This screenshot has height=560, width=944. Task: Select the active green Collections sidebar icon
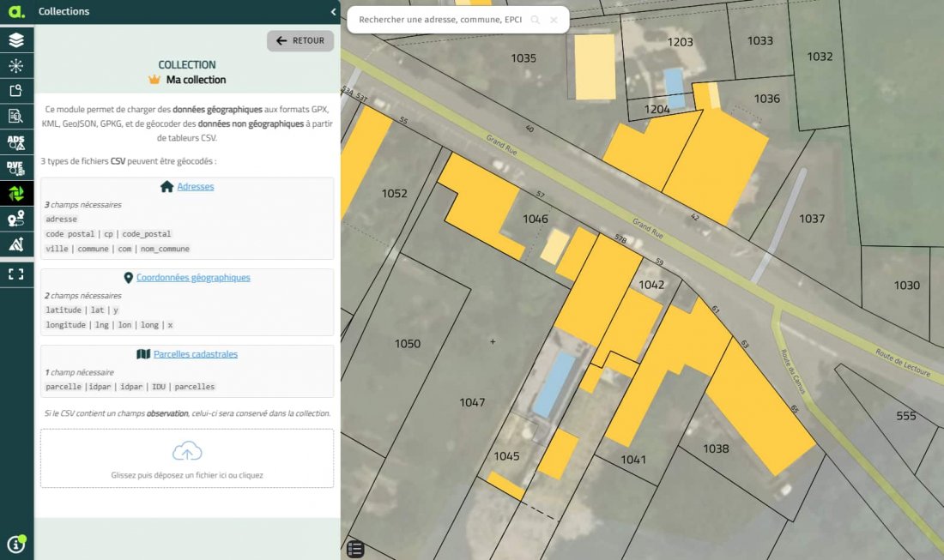pyautogui.click(x=16, y=194)
